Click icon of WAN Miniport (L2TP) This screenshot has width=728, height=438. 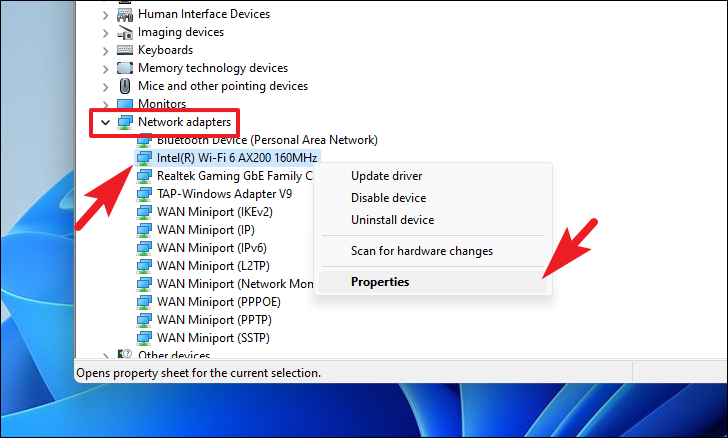click(x=144, y=266)
